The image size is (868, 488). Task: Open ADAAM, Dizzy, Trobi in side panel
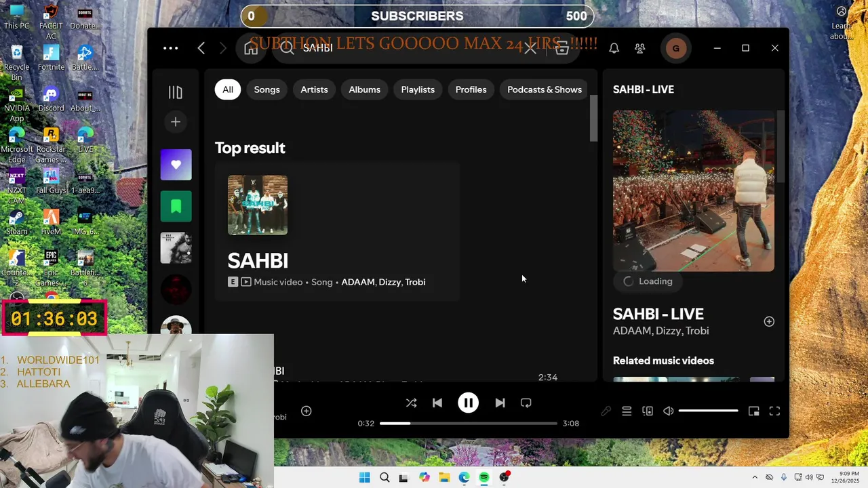tap(661, 331)
